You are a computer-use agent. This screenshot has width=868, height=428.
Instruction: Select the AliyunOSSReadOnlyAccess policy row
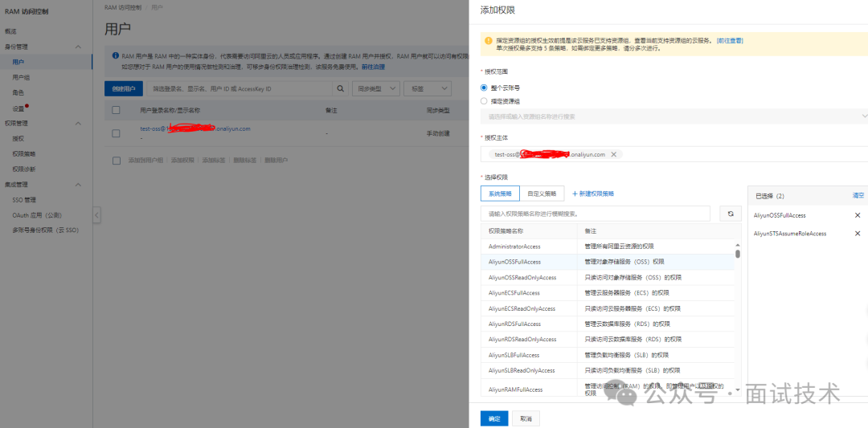608,277
